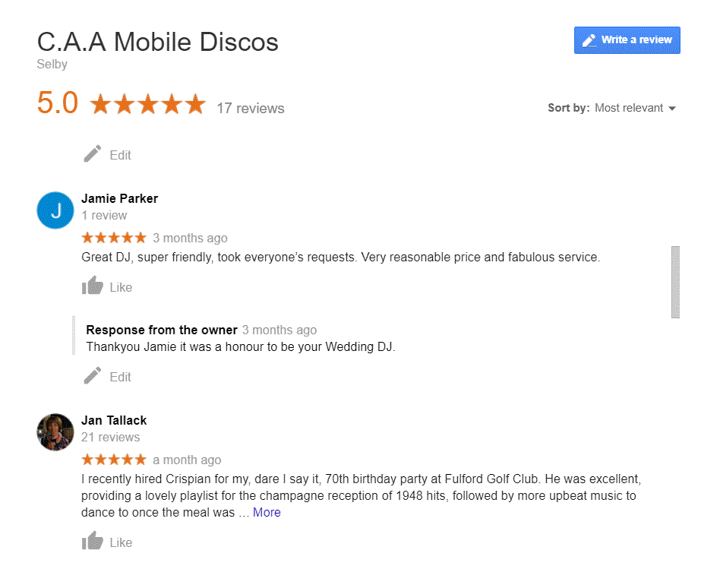720x588 pixels.
Task: Click Jan Tallack's 21 reviews link
Action: [x=111, y=437]
